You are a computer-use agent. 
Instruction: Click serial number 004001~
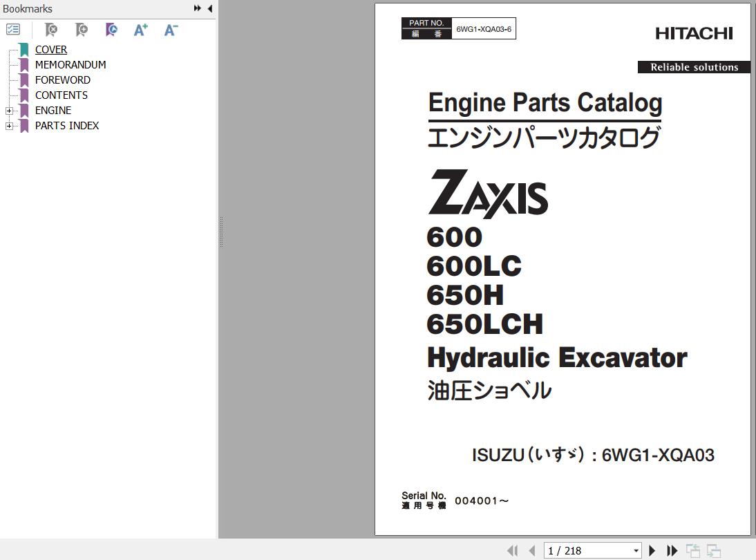coord(482,501)
